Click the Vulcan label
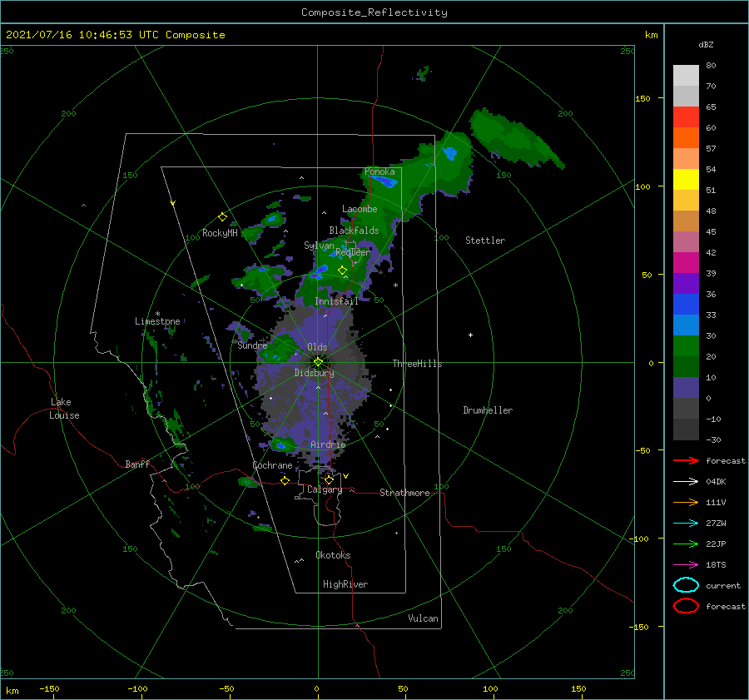 423,618
